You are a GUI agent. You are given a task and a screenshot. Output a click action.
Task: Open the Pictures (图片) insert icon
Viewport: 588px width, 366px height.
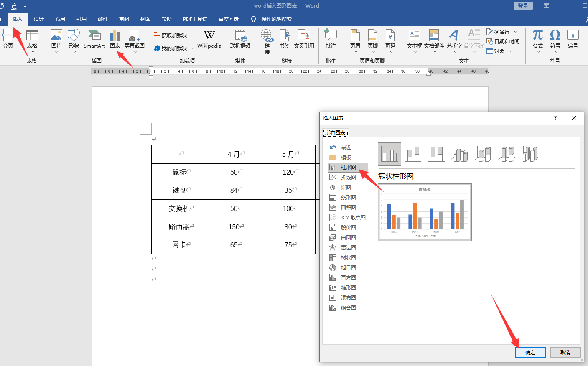pyautogui.click(x=56, y=41)
